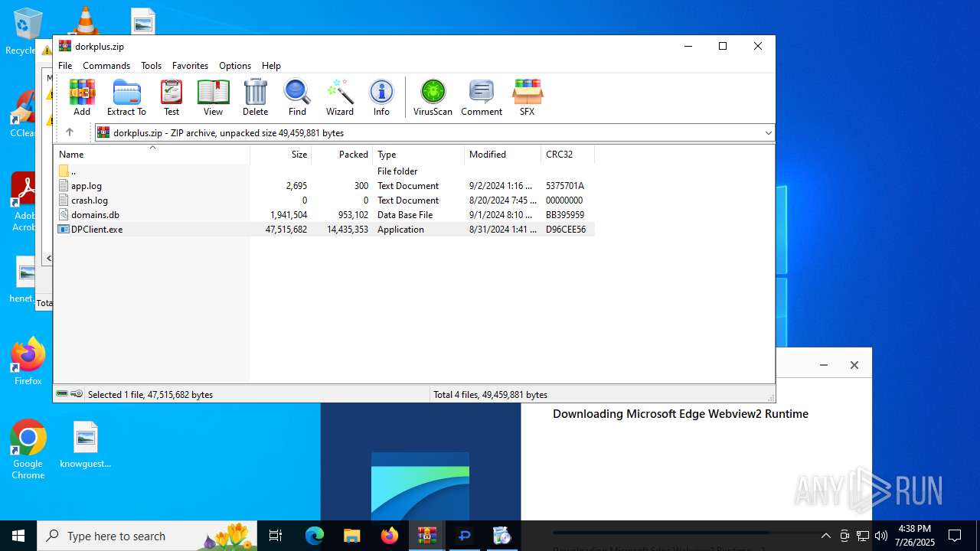Open File Explorer from the taskbar
980x551 pixels.
[x=351, y=536]
